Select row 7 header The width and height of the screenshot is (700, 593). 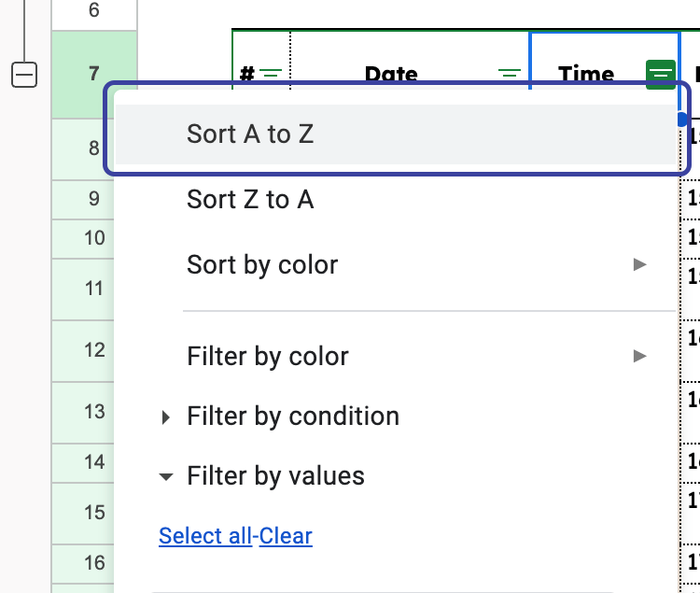[93, 74]
